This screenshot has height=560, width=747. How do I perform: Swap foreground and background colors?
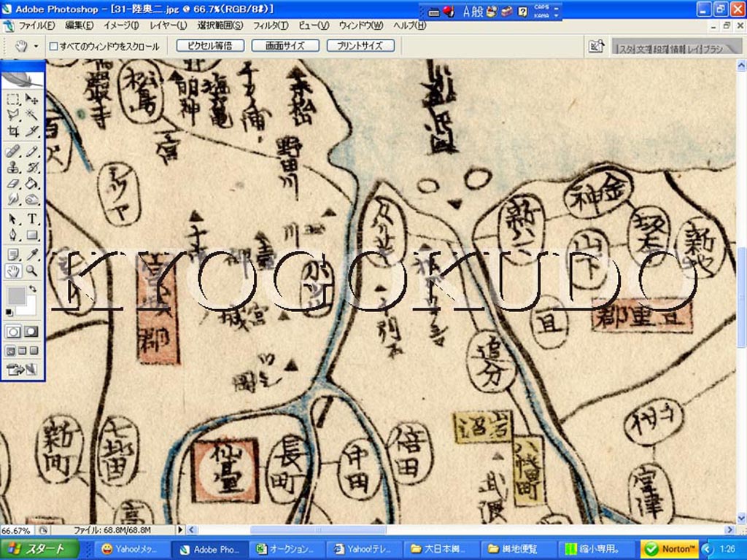pos(32,289)
